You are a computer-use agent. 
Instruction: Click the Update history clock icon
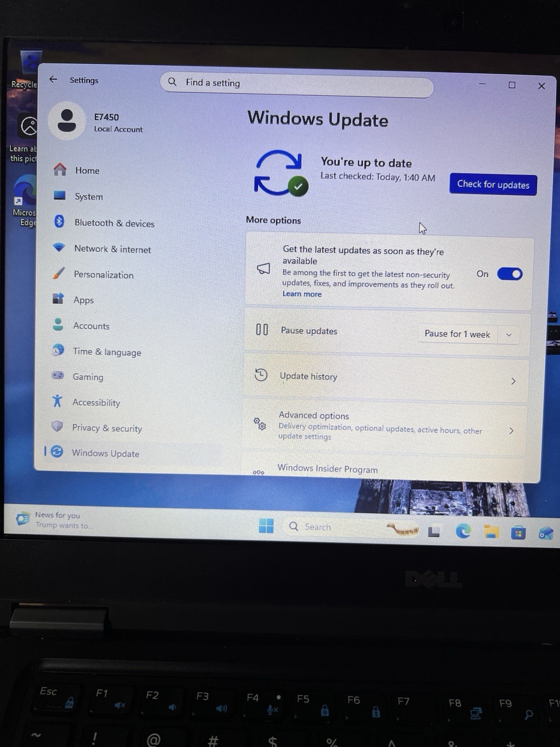261,375
